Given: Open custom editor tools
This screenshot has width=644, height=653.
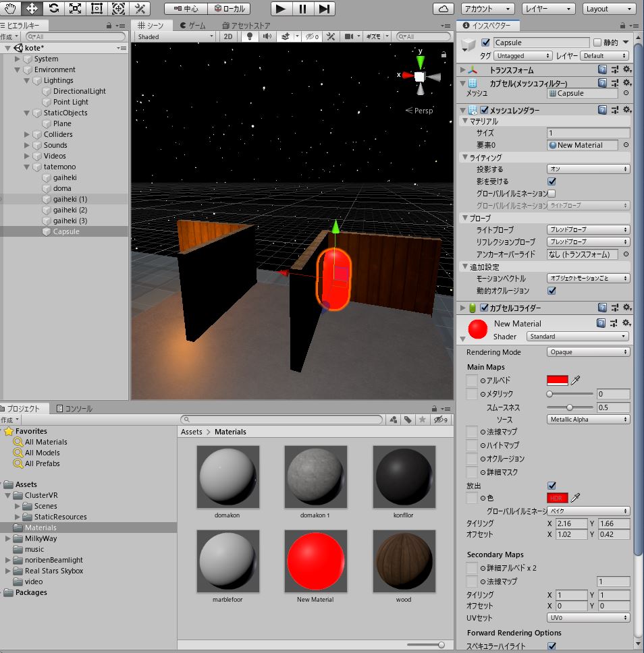Looking at the screenshot, I should (x=140, y=8).
